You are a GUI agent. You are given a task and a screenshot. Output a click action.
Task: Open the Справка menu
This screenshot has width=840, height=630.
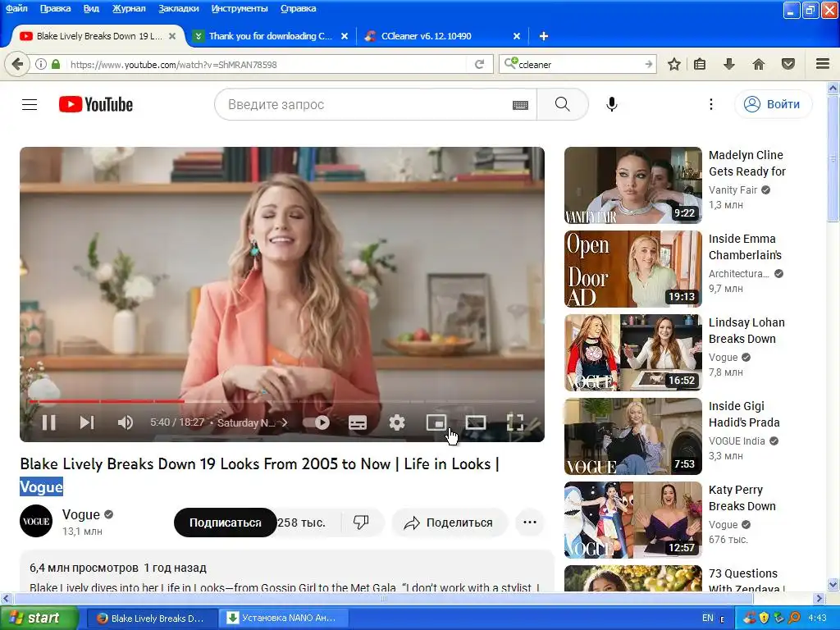tap(298, 8)
